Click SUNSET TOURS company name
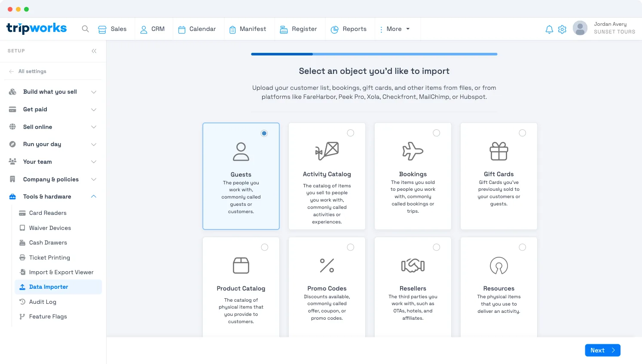 pos(614,32)
